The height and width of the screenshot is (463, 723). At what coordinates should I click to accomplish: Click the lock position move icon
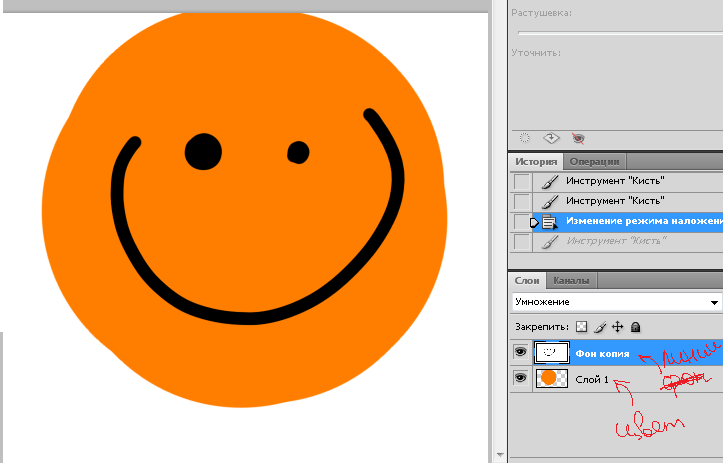pos(617,326)
